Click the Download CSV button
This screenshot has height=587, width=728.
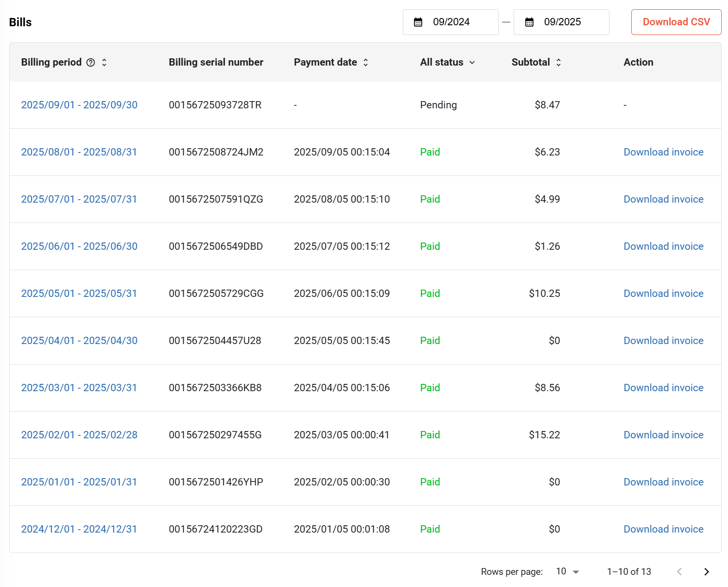point(676,22)
